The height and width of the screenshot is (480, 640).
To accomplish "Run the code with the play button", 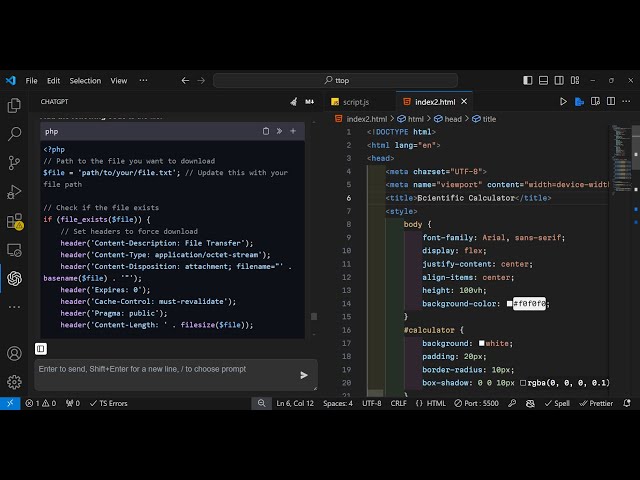I will 564,101.
